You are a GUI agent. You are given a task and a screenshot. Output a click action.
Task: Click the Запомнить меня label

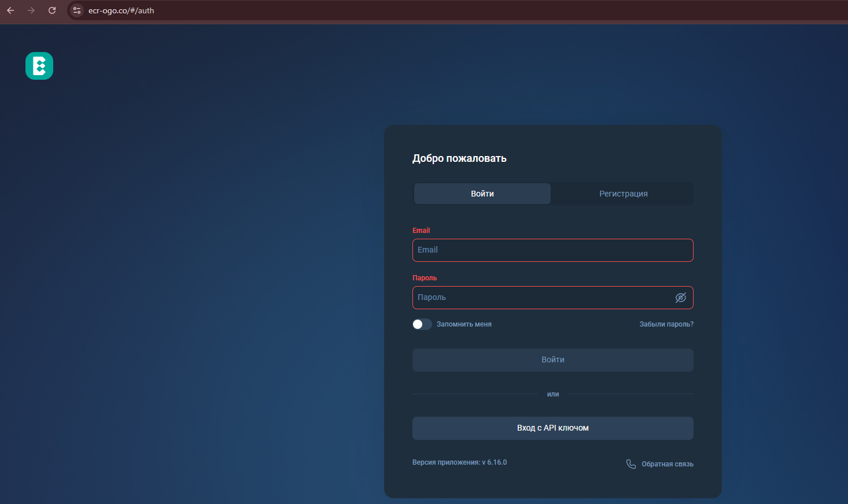464,324
